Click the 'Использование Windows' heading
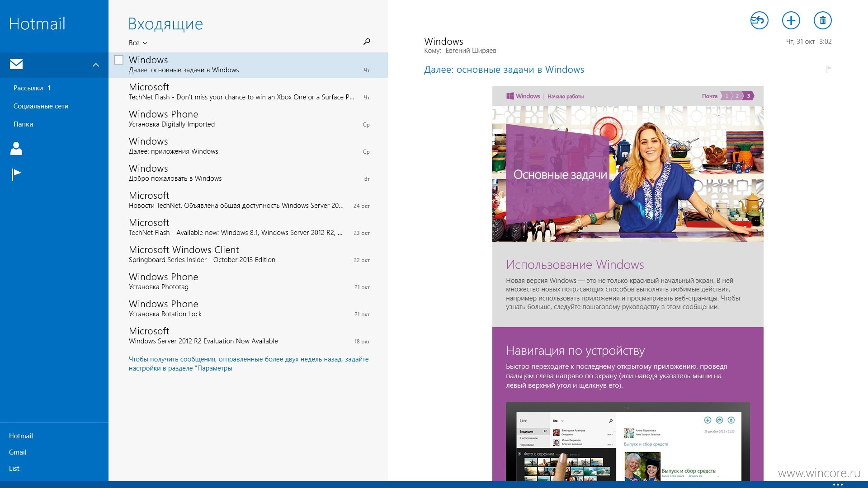 point(575,265)
